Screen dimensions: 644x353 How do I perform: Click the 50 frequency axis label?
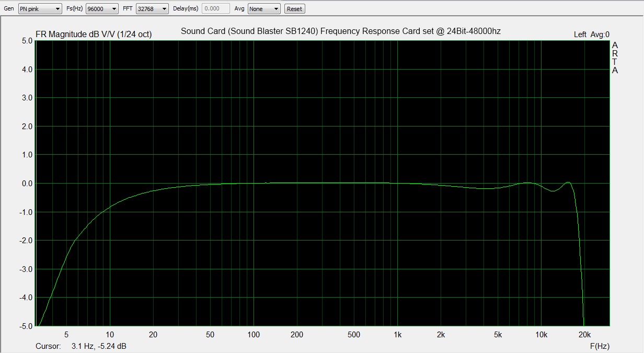point(210,335)
